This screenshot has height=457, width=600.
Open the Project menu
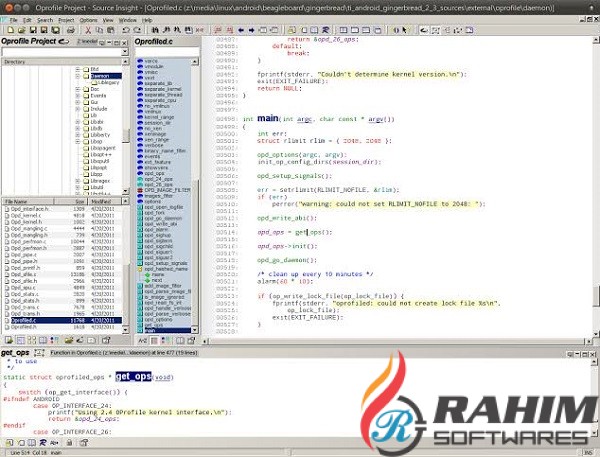pos(66,20)
